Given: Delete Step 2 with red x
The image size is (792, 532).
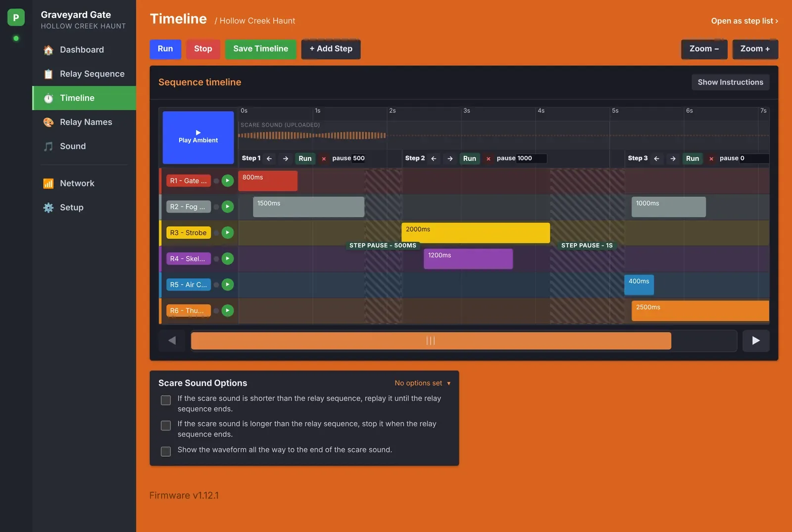Looking at the screenshot, I should [488, 159].
